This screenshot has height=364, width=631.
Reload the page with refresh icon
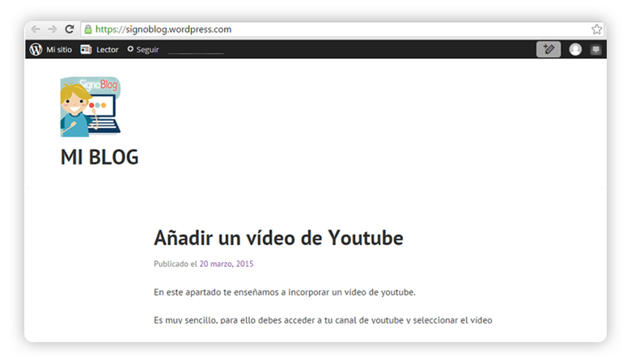tap(70, 29)
